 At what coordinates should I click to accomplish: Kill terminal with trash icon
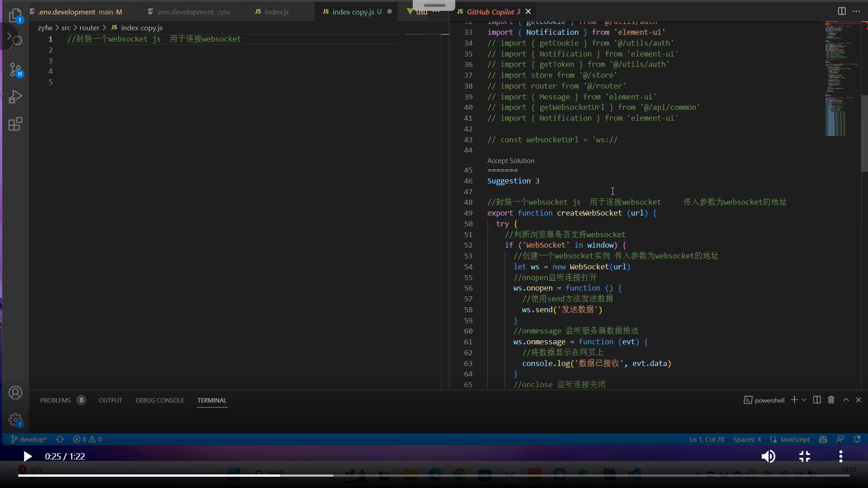831,400
